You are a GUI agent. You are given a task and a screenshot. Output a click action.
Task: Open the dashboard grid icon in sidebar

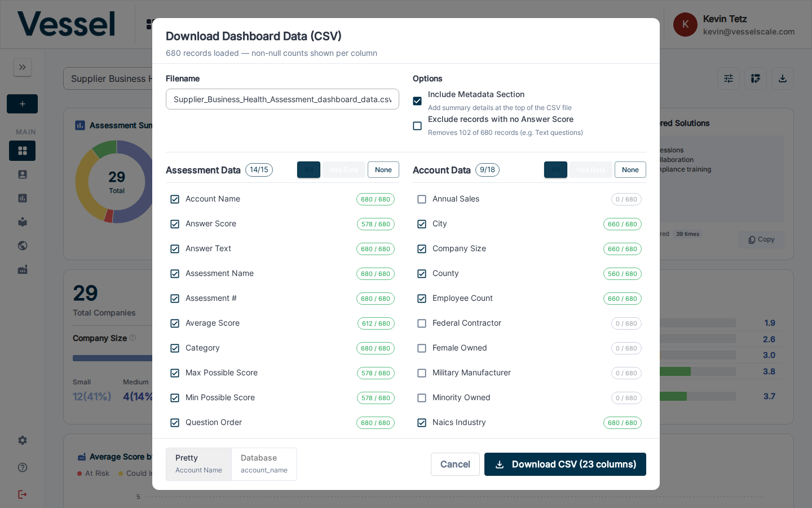point(23,151)
